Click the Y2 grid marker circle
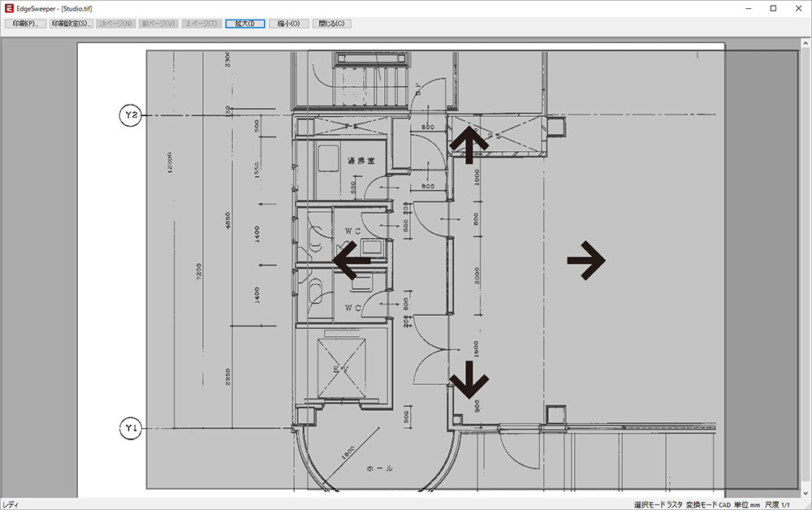 [x=130, y=116]
